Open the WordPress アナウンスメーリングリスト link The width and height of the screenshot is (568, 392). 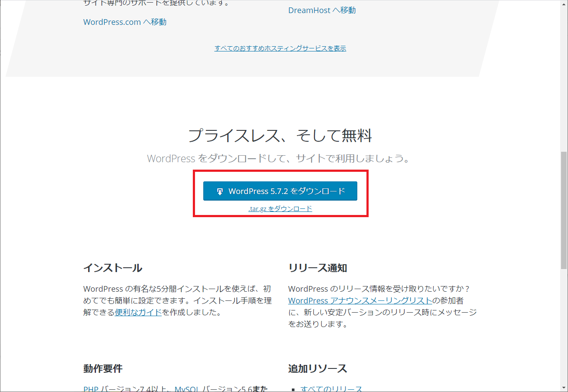[360, 300]
